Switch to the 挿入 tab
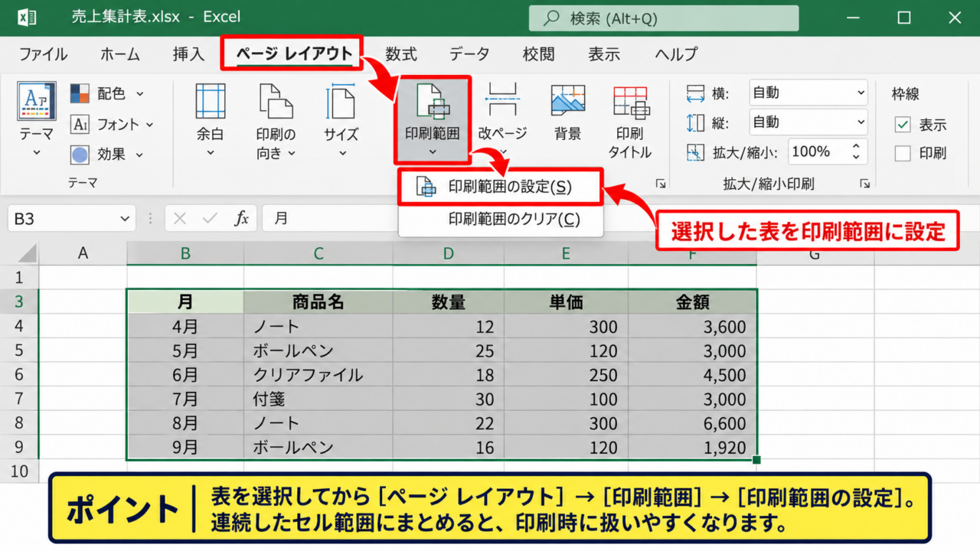This screenshot has height=551, width=980. click(188, 54)
